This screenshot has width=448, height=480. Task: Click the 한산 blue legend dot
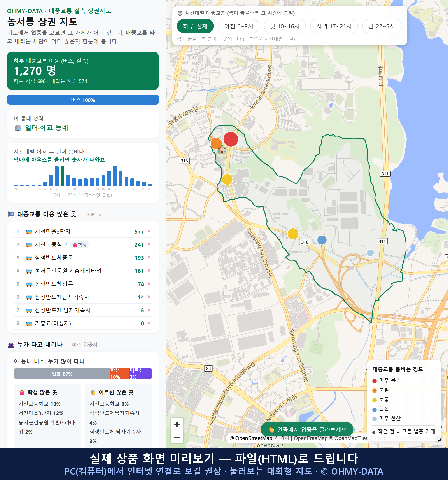(374, 410)
